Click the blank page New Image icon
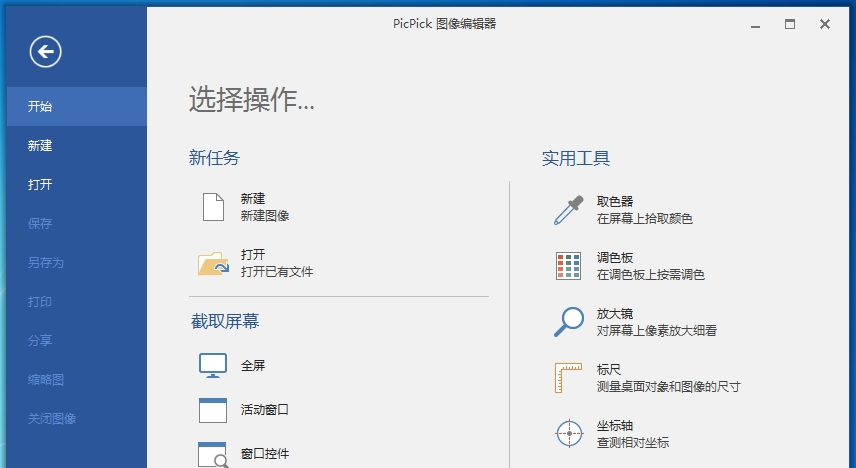Viewport: 856px width, 468px height. [213, 207]
